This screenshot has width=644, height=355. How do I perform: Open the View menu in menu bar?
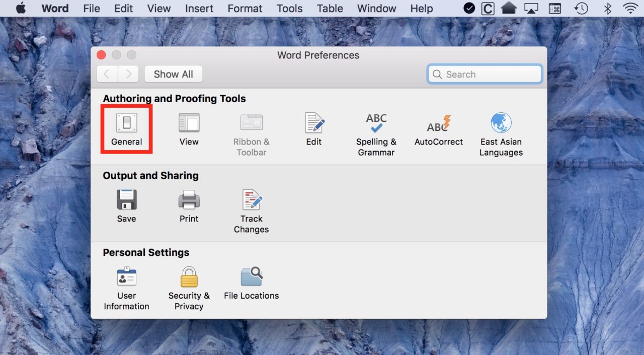(159, 8)
